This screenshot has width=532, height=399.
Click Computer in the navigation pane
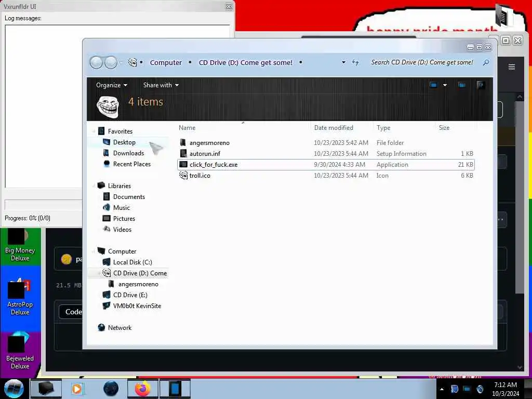tap(122, 251)
